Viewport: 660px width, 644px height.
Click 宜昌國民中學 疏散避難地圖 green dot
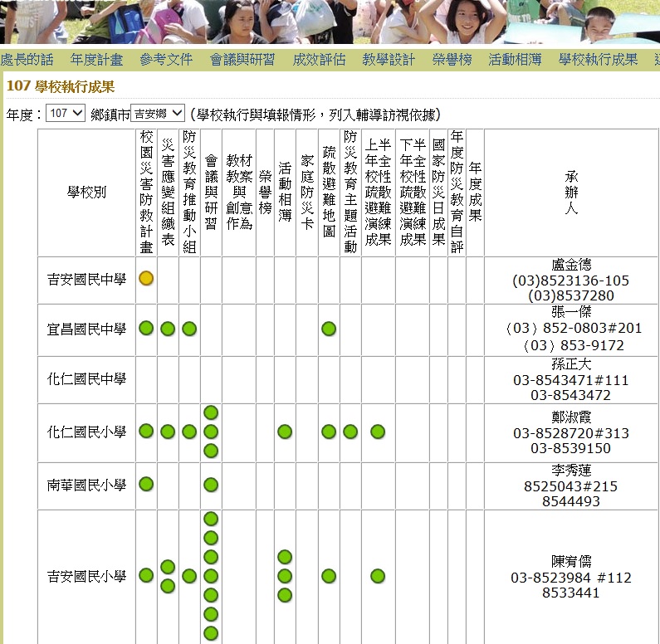(329, 329)
